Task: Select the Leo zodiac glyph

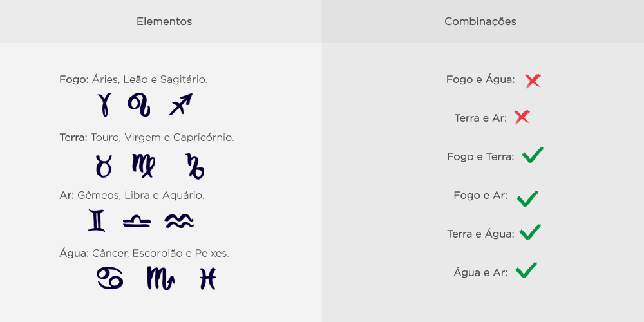Action: [138, 104]
